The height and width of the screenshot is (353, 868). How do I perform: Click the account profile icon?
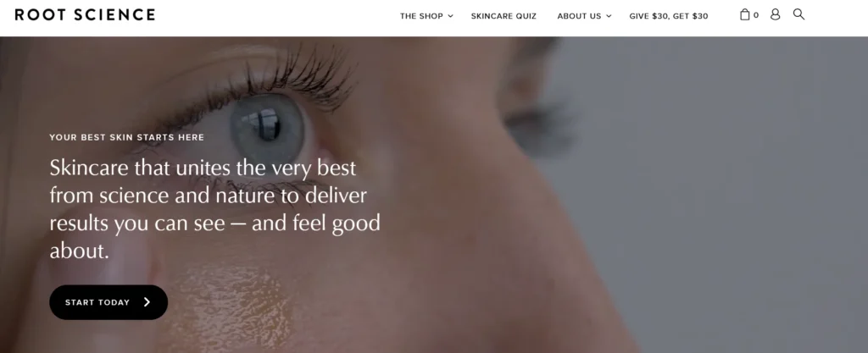pyautogui.click(x=775, y=15)
